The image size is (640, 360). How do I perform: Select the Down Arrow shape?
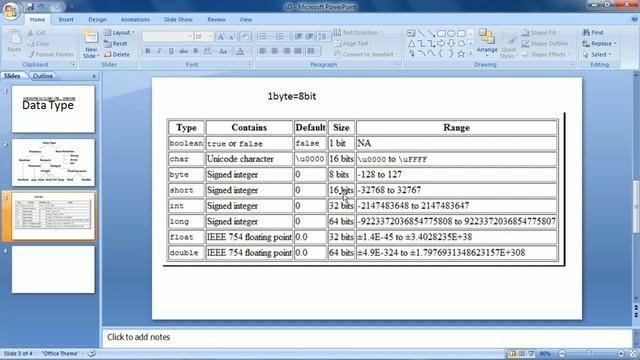point(451,43)
